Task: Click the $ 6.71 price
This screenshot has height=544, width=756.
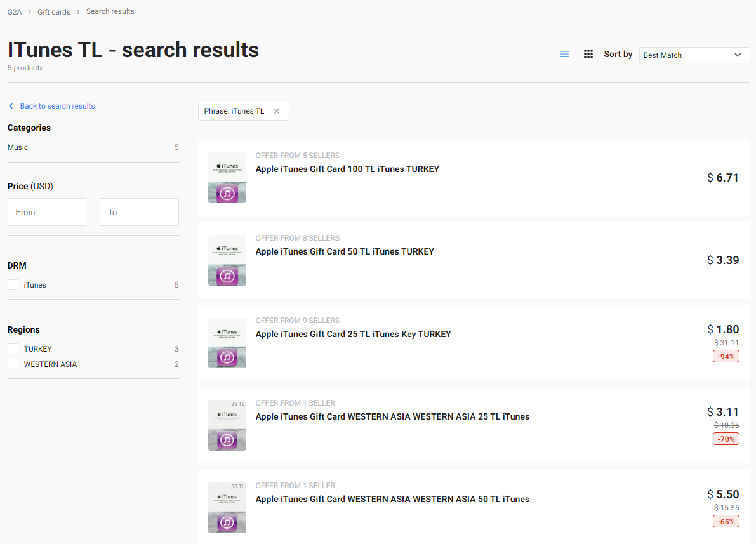Action: tap(723, 178)
